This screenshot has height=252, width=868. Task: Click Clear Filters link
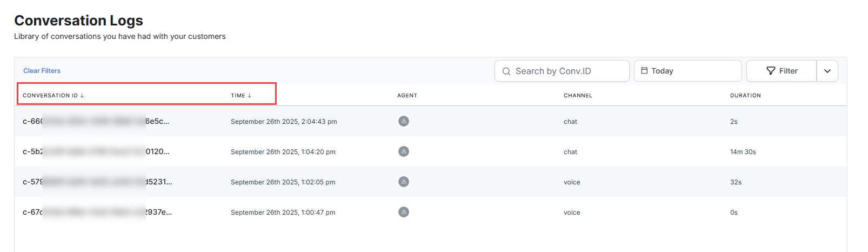point(42,71)
